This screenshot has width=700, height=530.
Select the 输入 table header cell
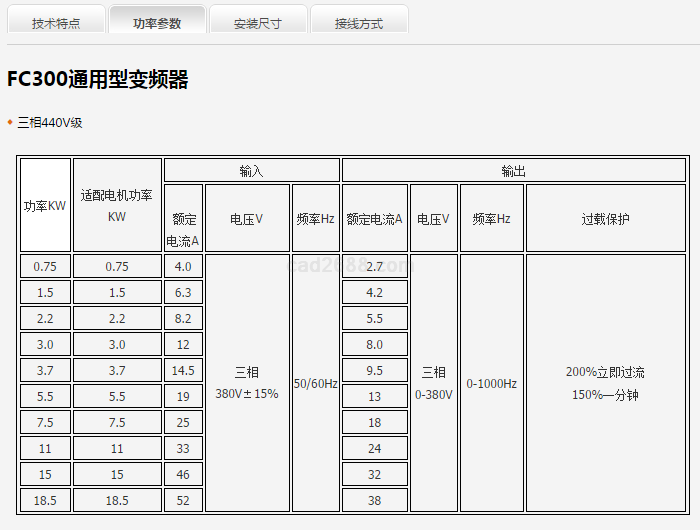tap(251, 171)
